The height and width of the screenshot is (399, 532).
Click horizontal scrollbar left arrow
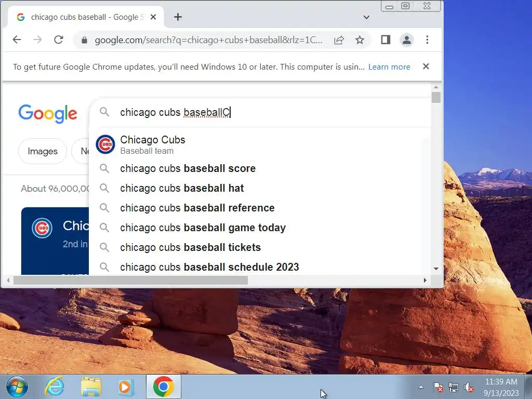8,280
